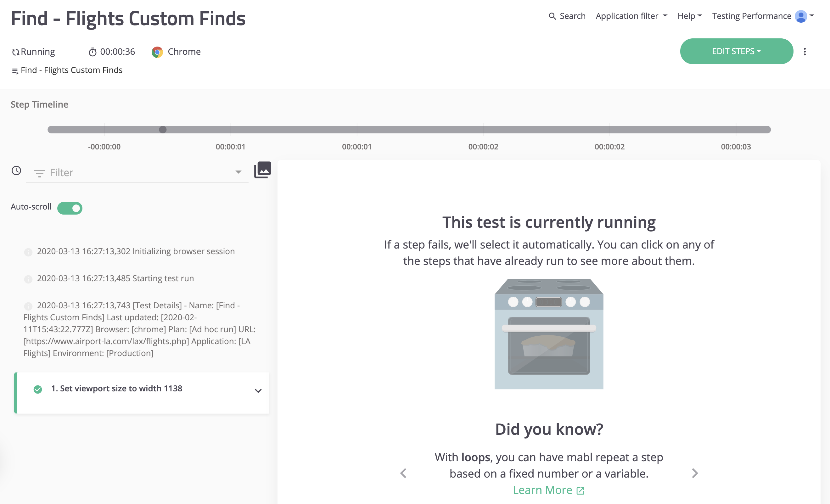Image resolution: width=830 pixels, height=504 pixels.
Task: Click info icon for Initializing browser session
Action: 28,252
